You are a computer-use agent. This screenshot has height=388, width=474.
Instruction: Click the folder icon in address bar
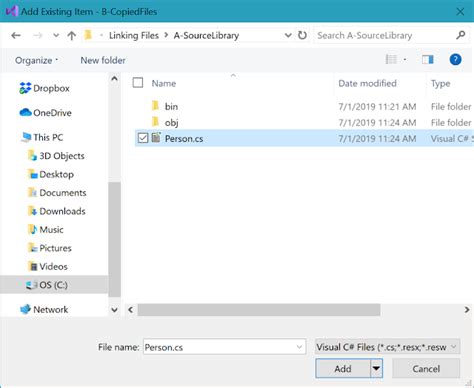pyautogui.click(x=88, y=35)
